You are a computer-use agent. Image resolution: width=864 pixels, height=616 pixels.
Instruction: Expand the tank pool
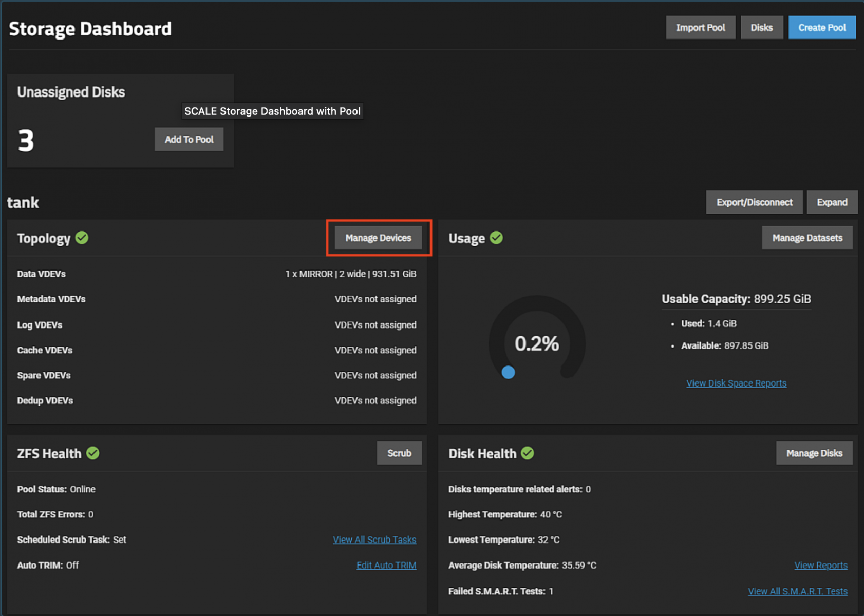832,202
